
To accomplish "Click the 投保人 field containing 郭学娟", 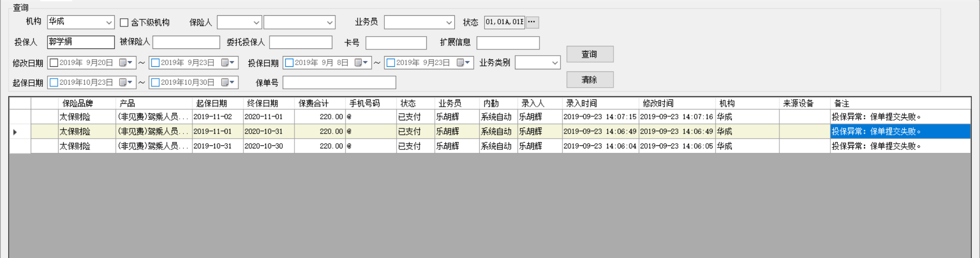I will pos(81,42).
